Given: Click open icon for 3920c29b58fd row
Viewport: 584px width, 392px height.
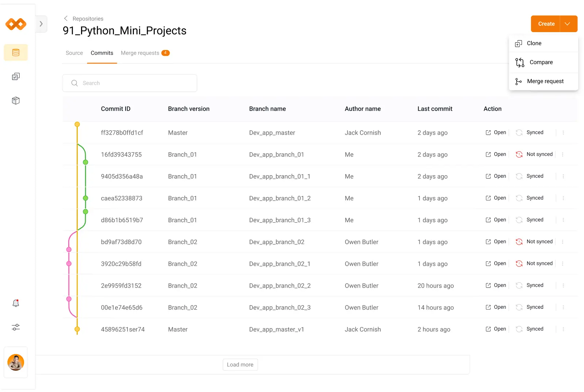Looking at the screenshot, I should tap(488, 264).
